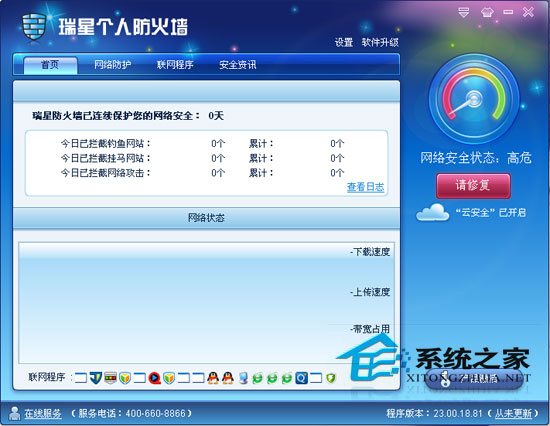Click the Rising firewall shield logo
This screenshot has width=550, height=426.
coord(34,27)
